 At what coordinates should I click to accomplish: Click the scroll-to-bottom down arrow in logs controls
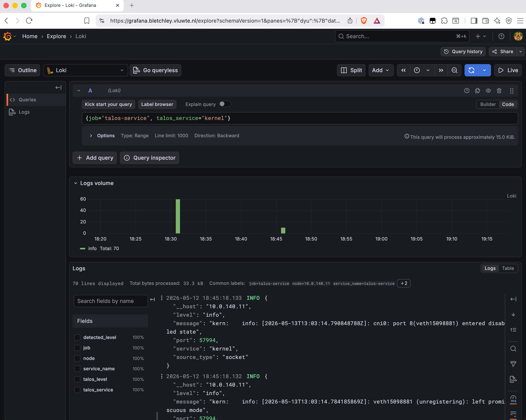[x=513, y=314]
